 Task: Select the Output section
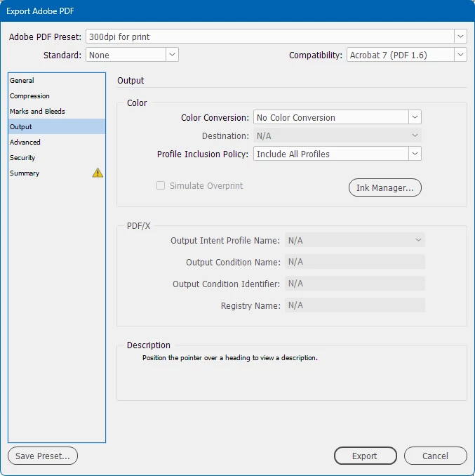pos(57,126)
